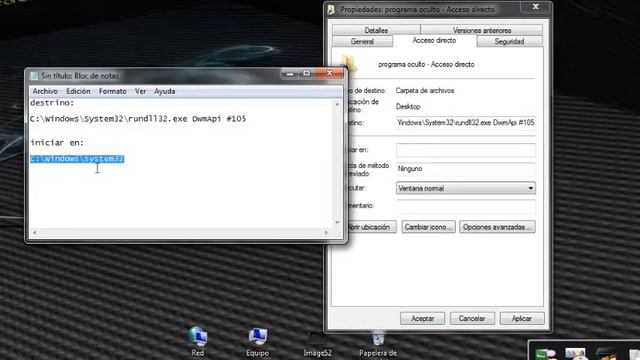Click the Comentario input field
Viewport: 640px width, 360px height.
click(x=465, y=206)
